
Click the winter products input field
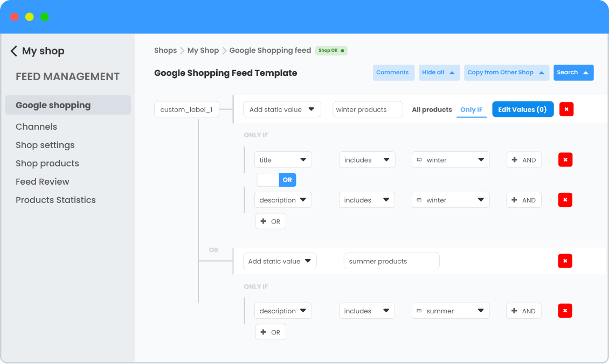[x=368, y=109]
